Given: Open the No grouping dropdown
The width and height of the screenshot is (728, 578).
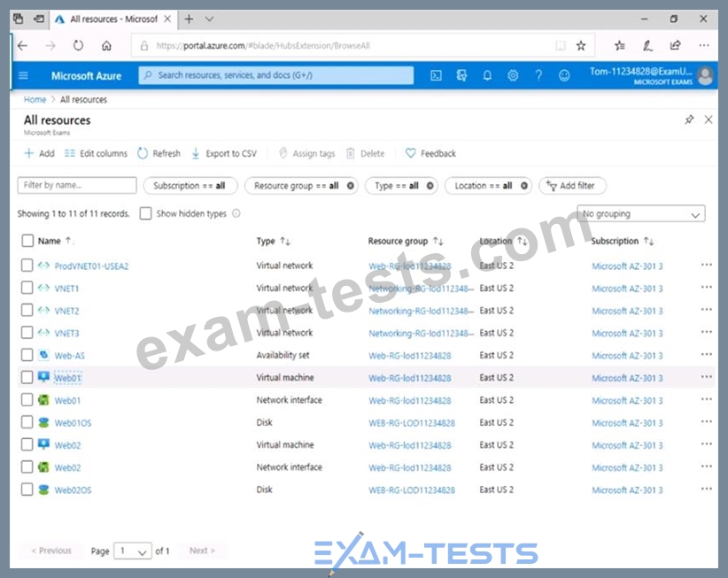Looking at the screenshot, I should click(x=641, y=214).
